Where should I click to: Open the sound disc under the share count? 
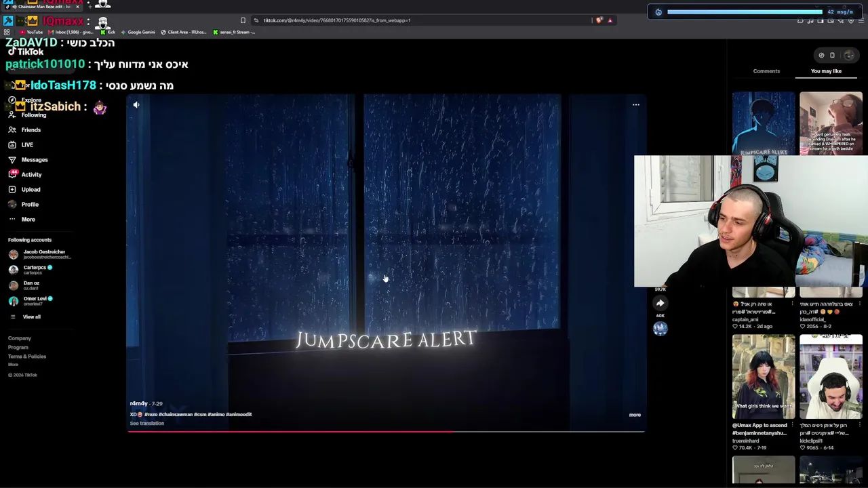[x=660, y=329]
